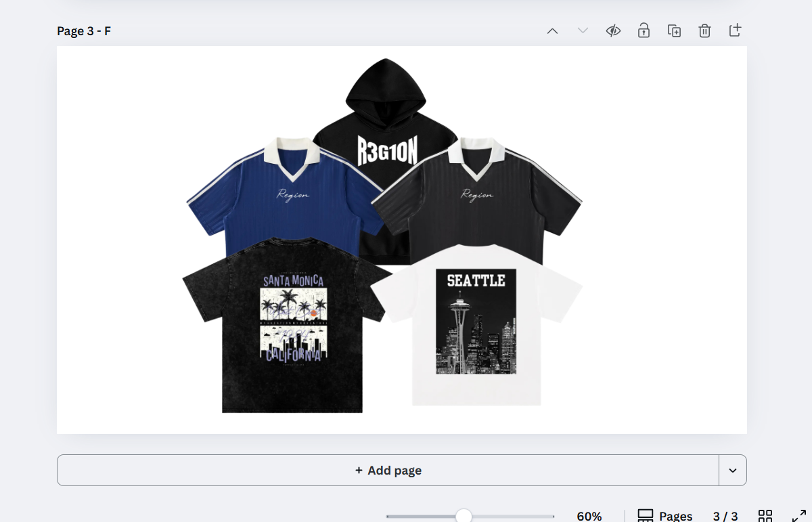Move page down with the down chevron
Image resolution: width=812 pixels, height=522 pixels.
click(x=583, y=31)
